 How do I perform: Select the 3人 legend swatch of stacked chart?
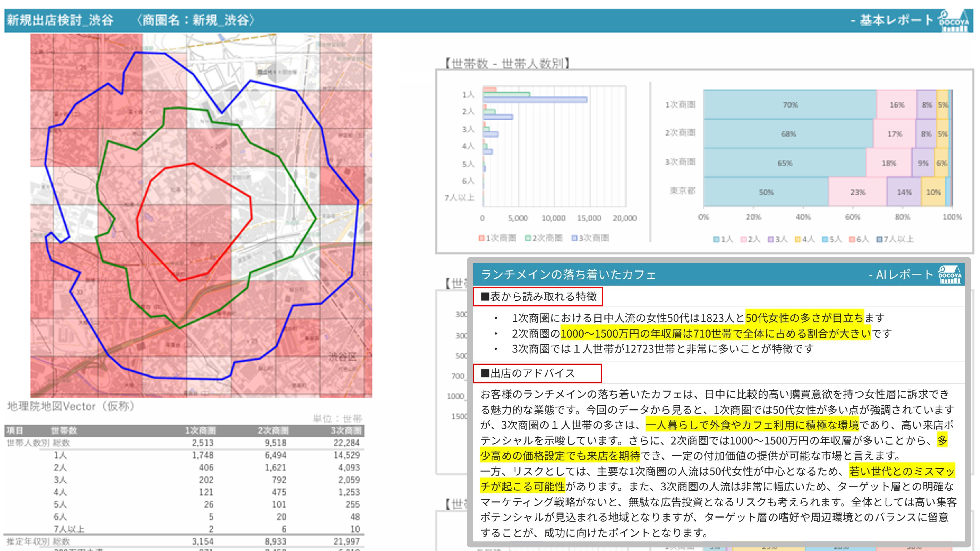tap(770, 239)
